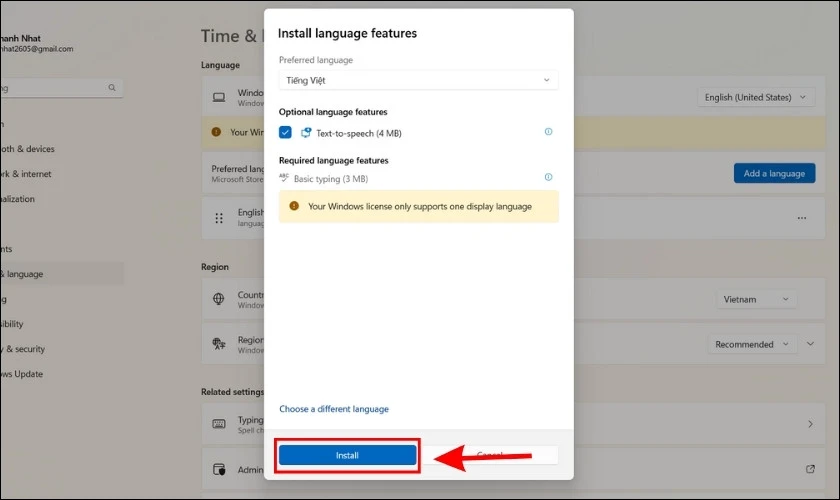
Task: Open Privacy & security in sidebar
Action: coord(24,349)
